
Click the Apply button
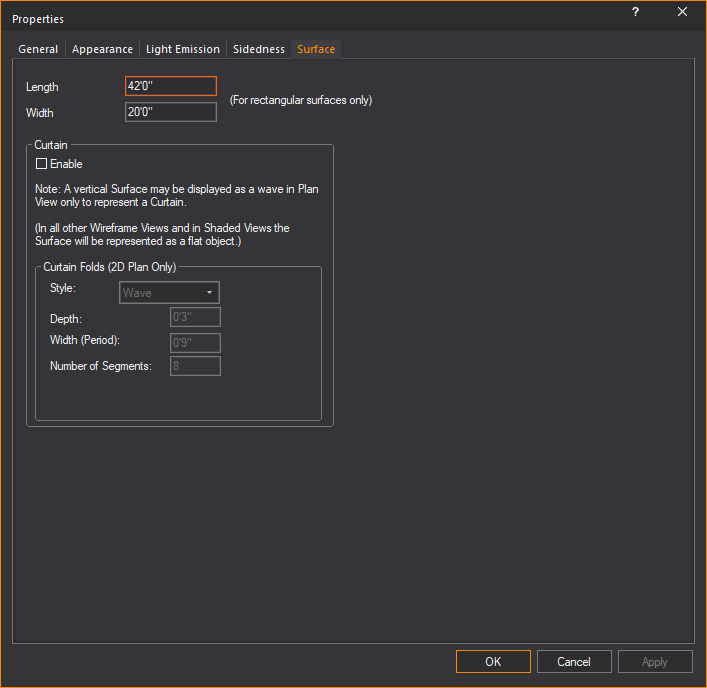(655, 661)
